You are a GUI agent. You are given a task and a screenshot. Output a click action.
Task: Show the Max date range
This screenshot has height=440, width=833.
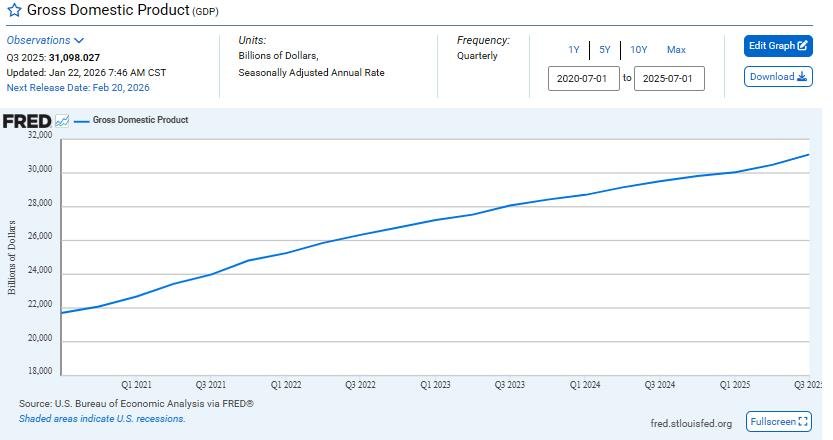(x=676, y=50)
